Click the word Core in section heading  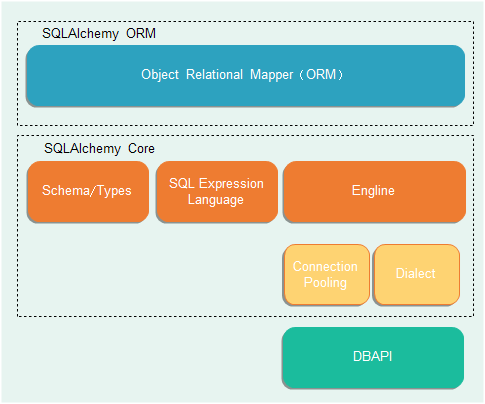(141, 148)
